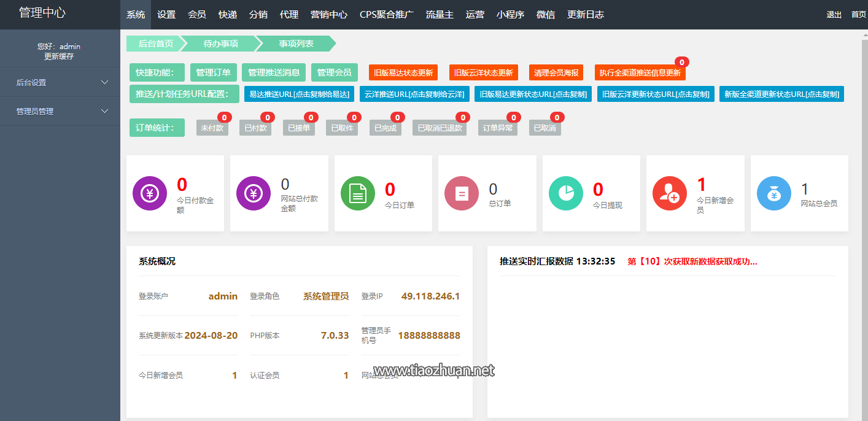Open the 营销中心 top menu
This screenshot has height=421, width=868.
[329, 15]
